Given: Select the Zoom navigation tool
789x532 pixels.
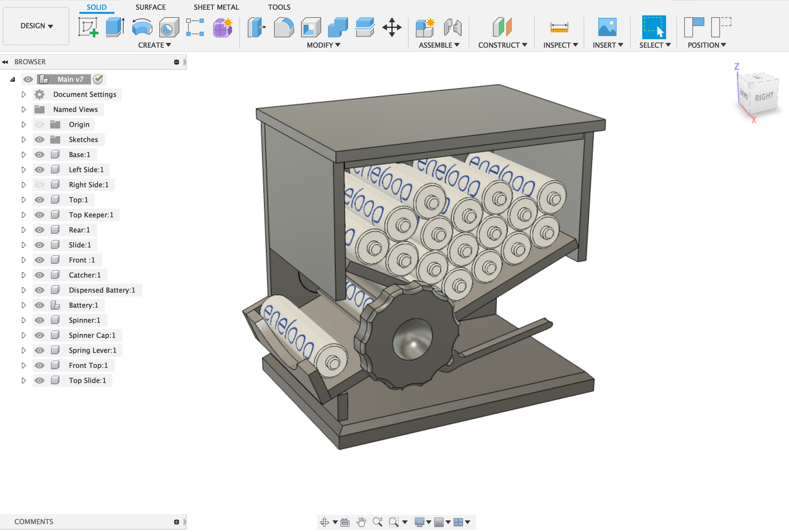Looking at the screenshot, I should 378,522.
